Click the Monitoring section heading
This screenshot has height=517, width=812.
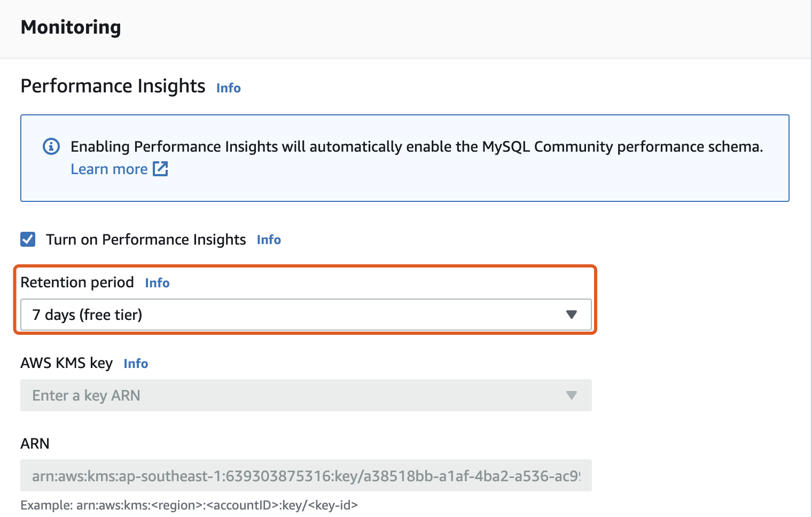pos(71,27)
